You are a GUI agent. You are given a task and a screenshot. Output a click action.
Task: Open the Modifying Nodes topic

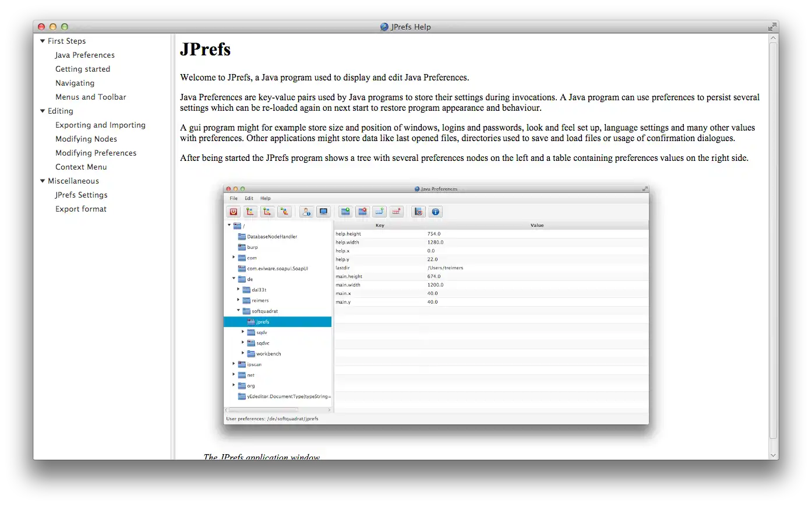click(x=86, y=139)
